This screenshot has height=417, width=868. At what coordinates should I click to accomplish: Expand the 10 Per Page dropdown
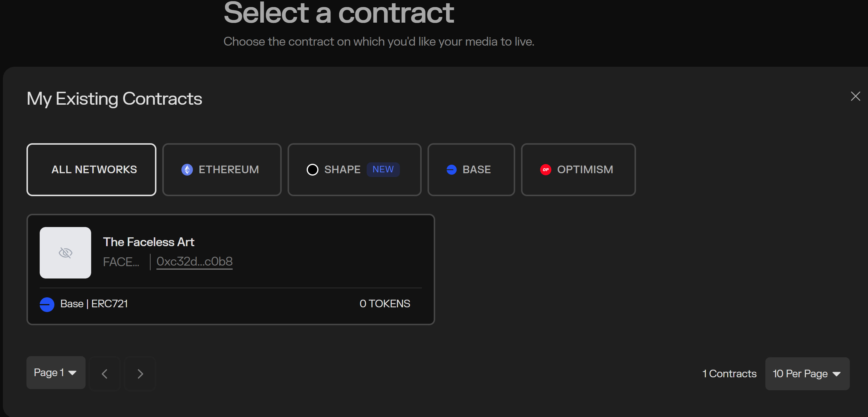click(x=807, y=373)
